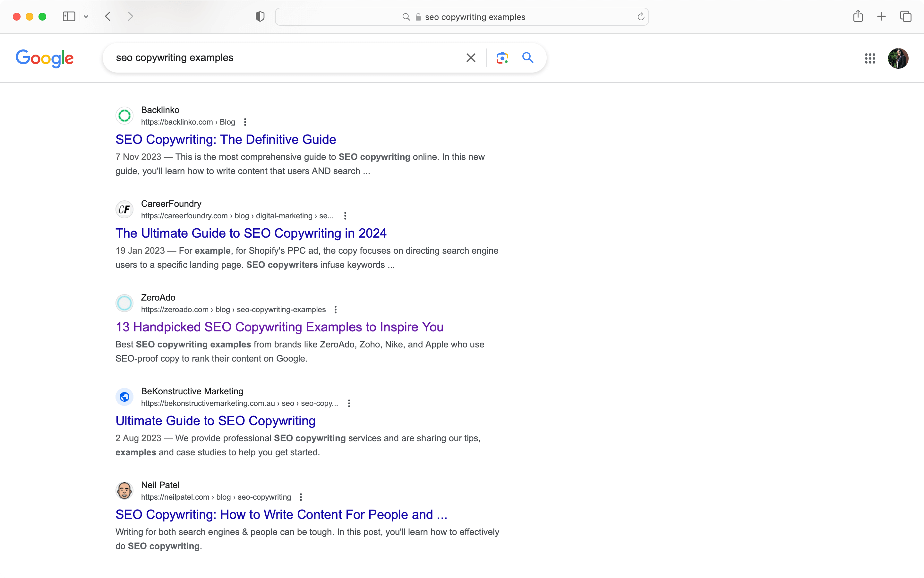Click the '2 Aug 2023' BeKonstructive snippet
Screen dimensions: 924x578
pyautogui.click(x=298, y=445)
